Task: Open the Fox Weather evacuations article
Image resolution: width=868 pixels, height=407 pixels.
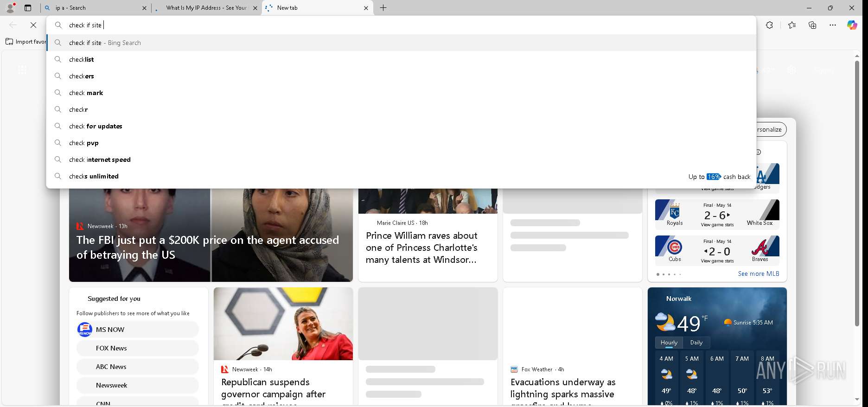Action: click(562, 388)
